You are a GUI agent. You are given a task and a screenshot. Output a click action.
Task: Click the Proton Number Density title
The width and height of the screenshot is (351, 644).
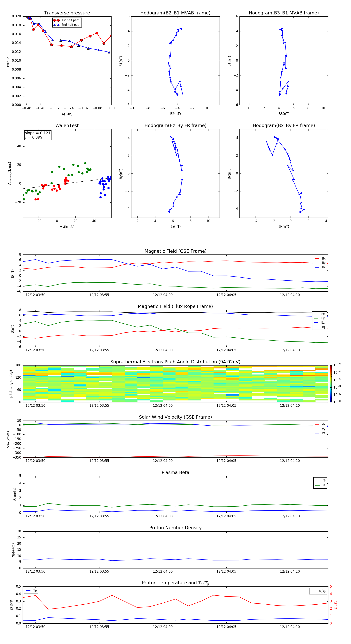tap(175, 528)
